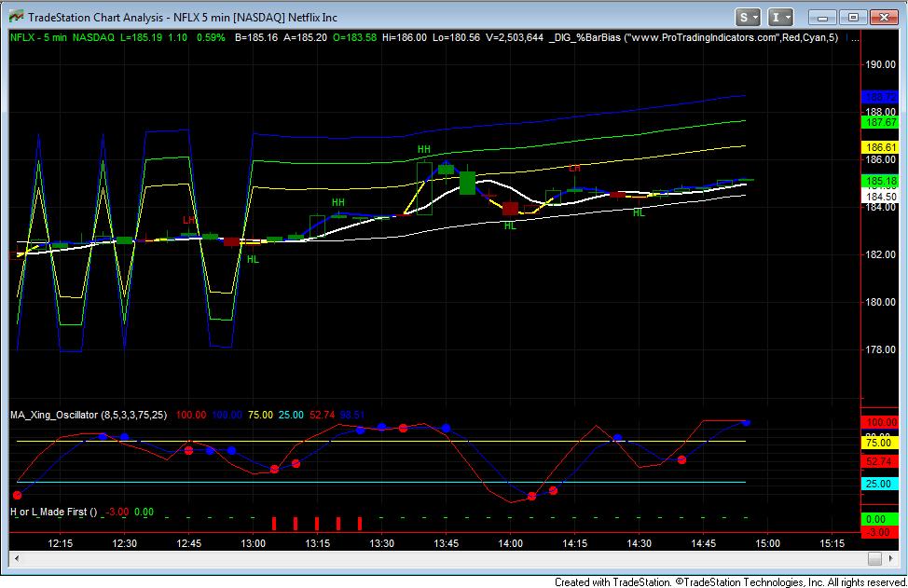Click the 15:15 time axis label
908x588 pixels.
click(x=832, y=543)
